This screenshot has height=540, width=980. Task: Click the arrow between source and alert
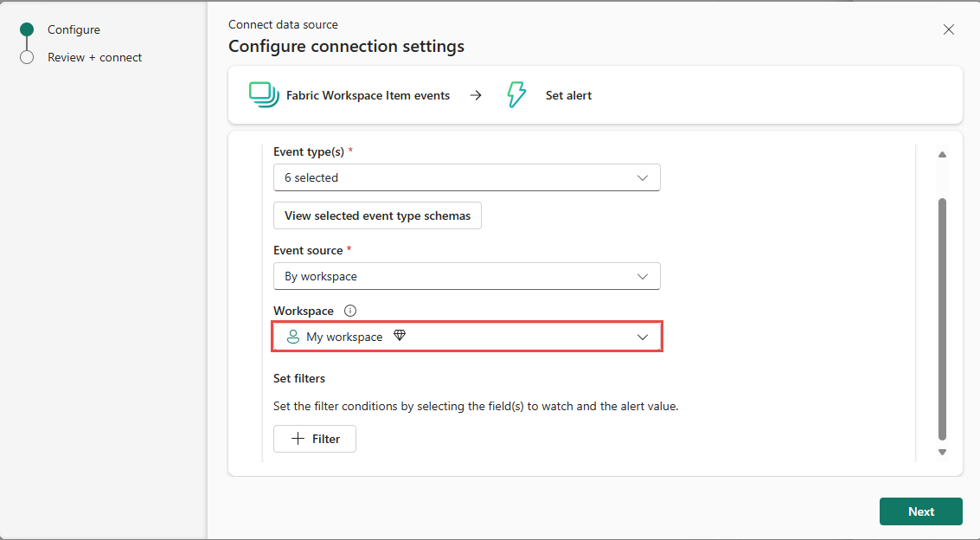(476, 95)
